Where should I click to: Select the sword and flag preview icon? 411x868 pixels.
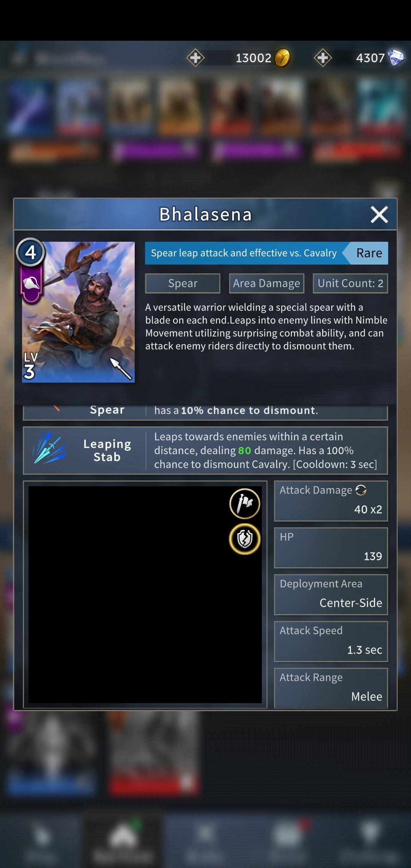[x=245, y=503]
